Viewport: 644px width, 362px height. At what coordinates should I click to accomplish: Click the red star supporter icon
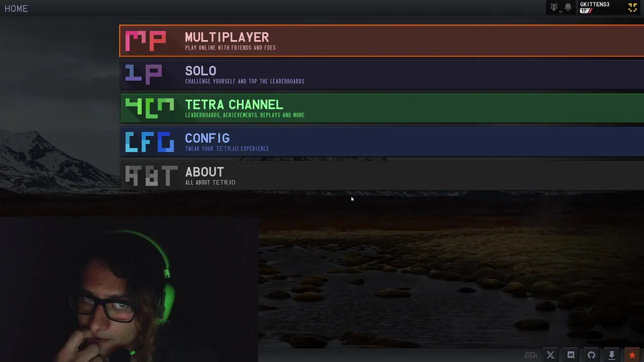pos(632,355)
